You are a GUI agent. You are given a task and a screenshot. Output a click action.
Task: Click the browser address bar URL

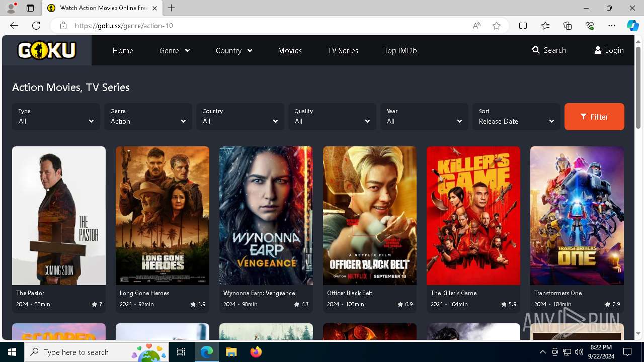(124, 26)
